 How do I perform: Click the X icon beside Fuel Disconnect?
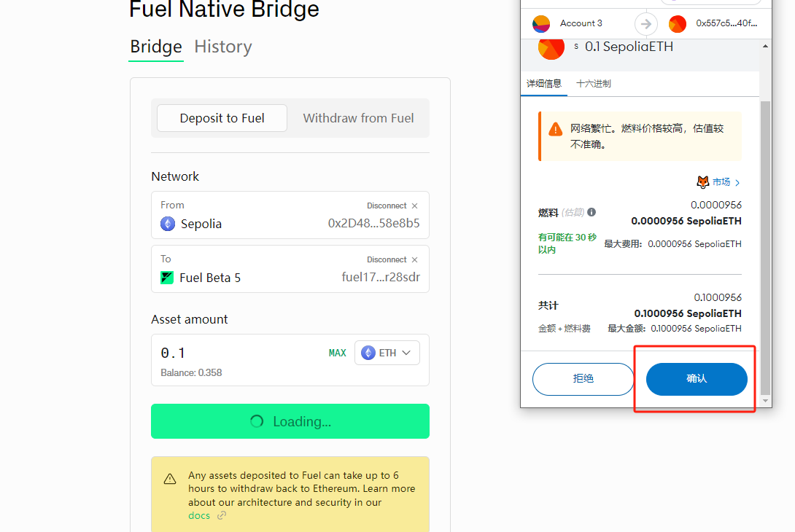pos(415,259)
